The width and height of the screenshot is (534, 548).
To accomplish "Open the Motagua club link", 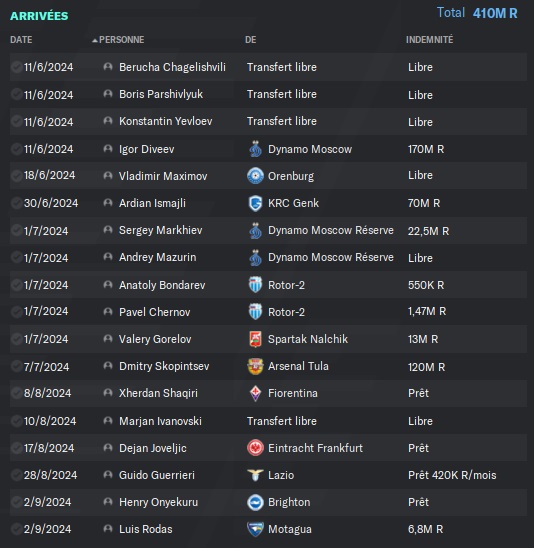I will pos(290,529).
